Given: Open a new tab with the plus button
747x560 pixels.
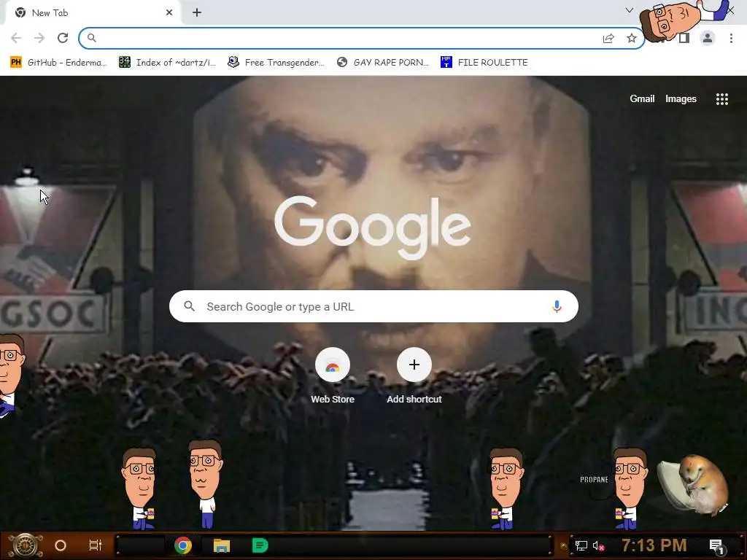Looking at the screenshot, I should click(x=197, y=13).
